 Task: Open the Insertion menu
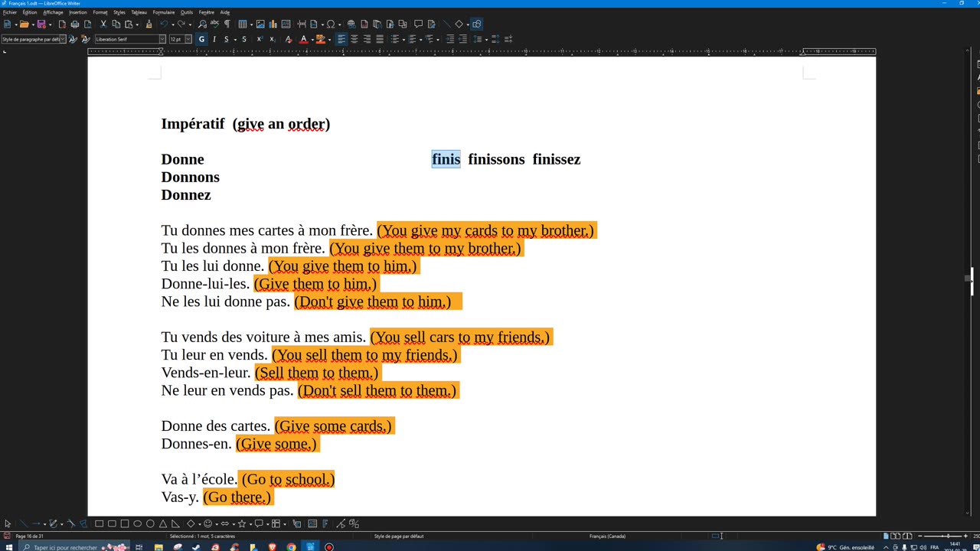[x=78, y=12]
